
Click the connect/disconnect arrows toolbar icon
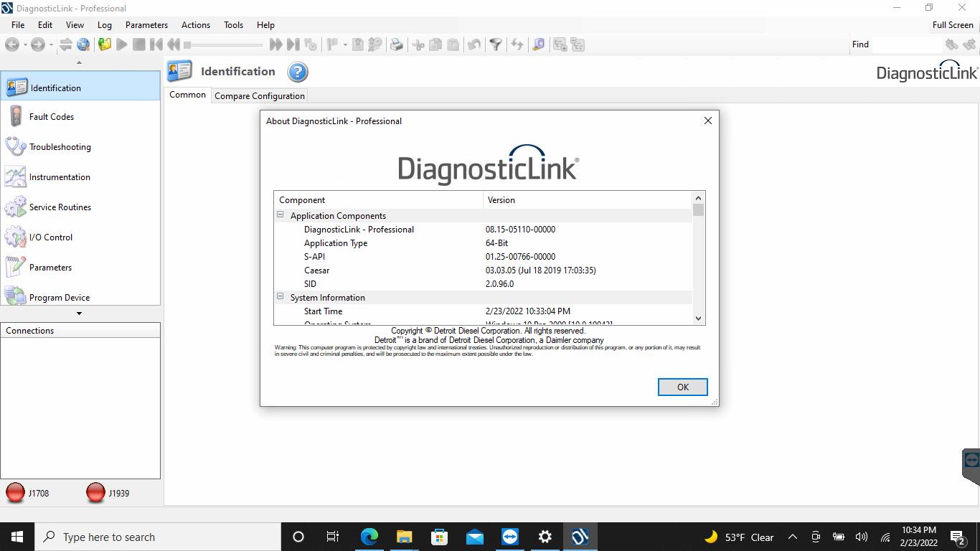pos(65,44)
